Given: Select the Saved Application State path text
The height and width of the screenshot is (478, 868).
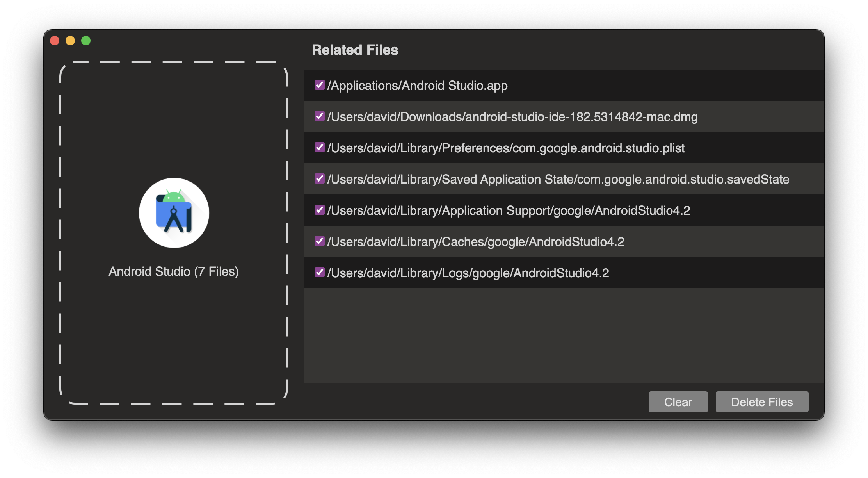Looking at the screenshot, I should [558, 179].
